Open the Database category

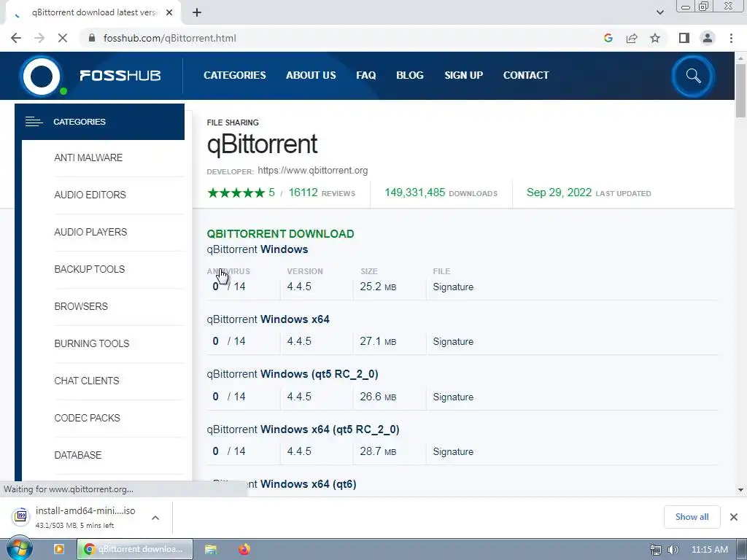coord(77,455)
